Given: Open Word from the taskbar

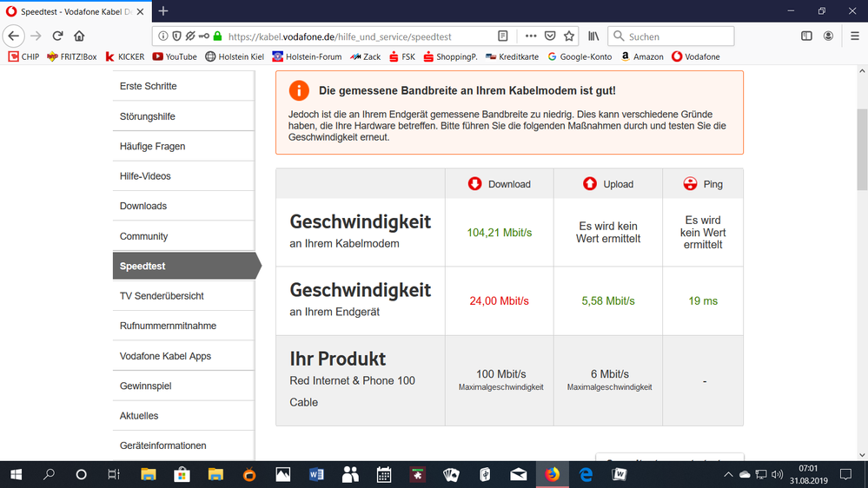Looking at the screenshot, I should click(316, 475).
